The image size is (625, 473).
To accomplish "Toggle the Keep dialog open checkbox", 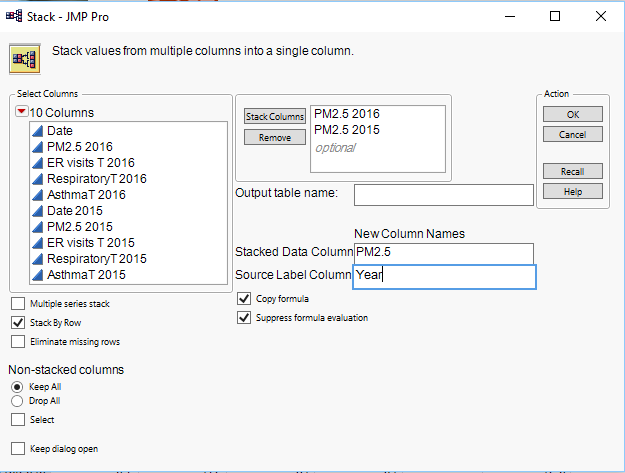I will pyautogui.click(x=17, y=449).
